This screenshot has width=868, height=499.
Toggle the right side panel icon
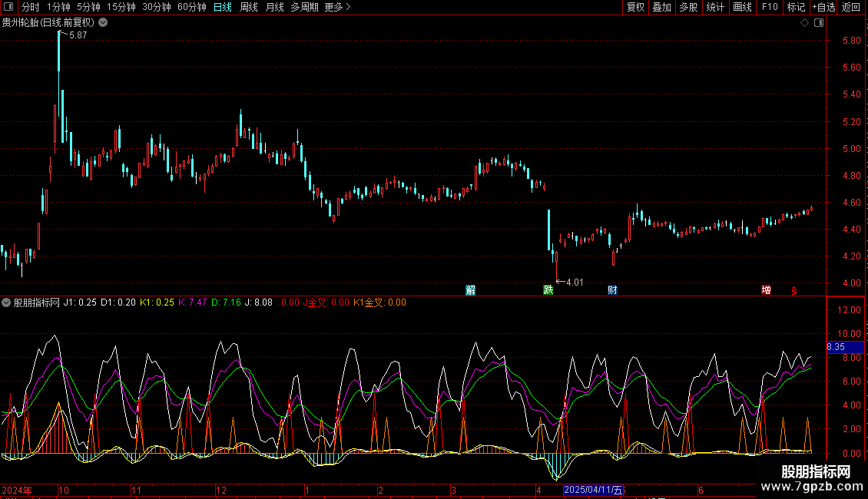click(x=819, y=22)
